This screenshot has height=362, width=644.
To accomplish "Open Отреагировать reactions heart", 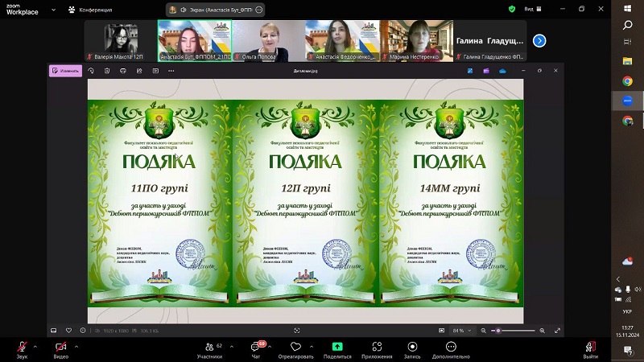I will coord(295,350).
